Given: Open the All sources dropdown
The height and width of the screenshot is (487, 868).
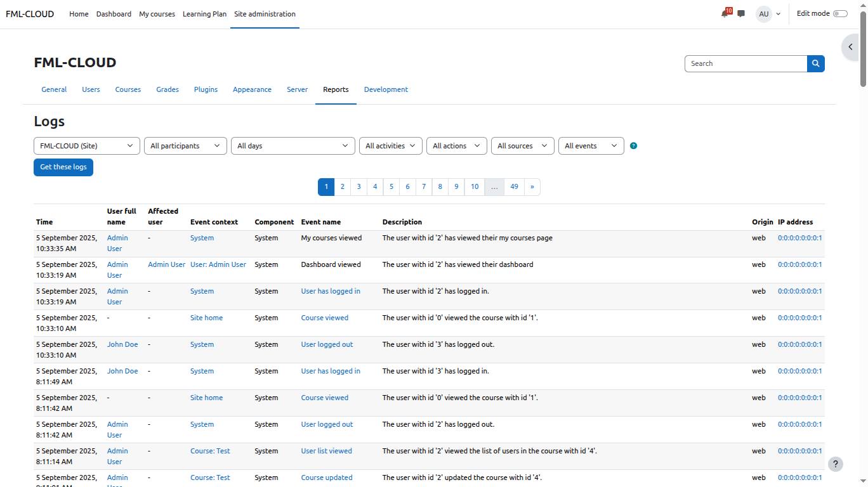Looking at the screenshot, I should click(523, 146).
